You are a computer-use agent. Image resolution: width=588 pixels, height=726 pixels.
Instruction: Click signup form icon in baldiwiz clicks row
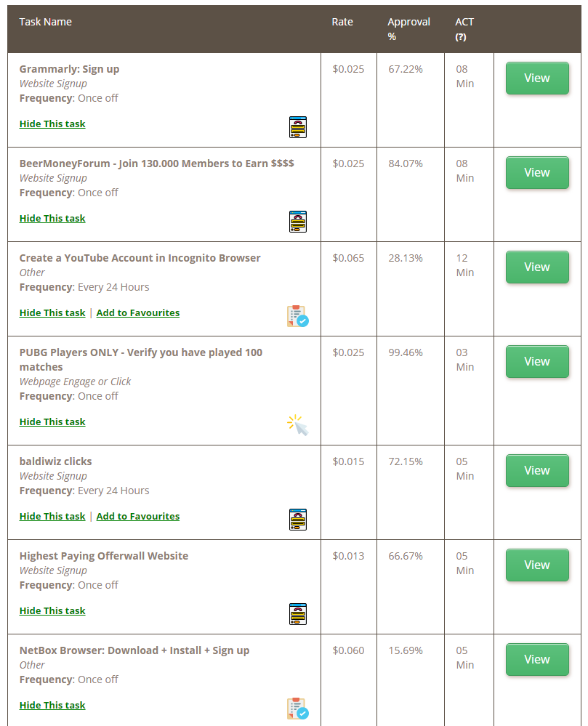[298, 520]
